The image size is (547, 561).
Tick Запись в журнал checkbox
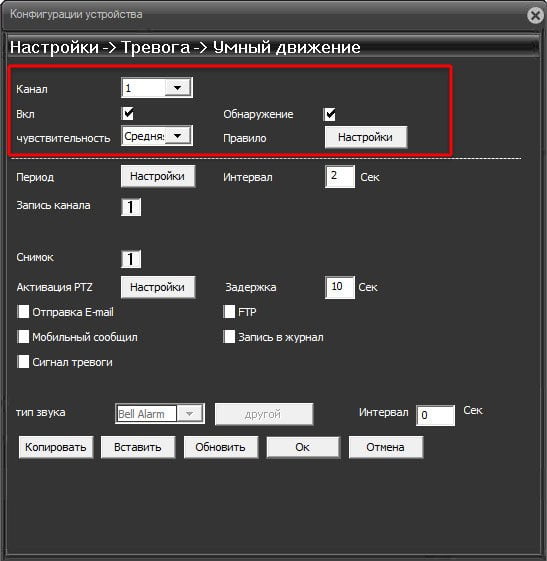tap(229, 337)
